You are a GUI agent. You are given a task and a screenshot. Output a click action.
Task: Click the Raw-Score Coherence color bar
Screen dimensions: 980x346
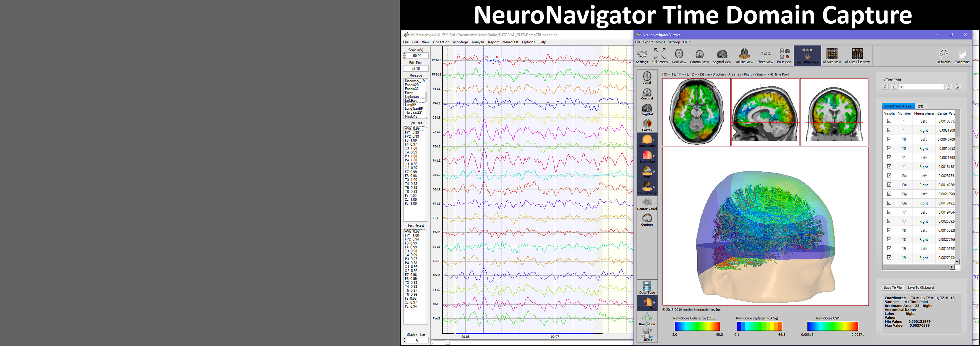(x=697, y=326)
